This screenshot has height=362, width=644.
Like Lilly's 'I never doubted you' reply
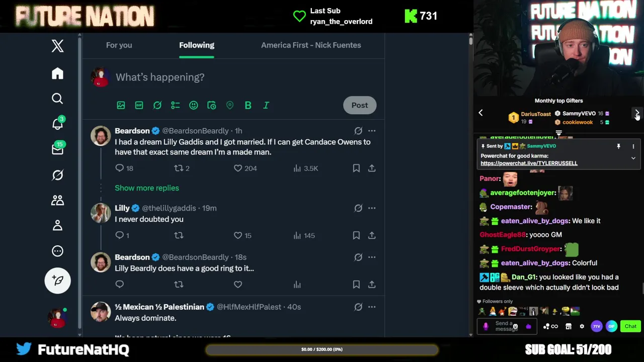[238, 235]
